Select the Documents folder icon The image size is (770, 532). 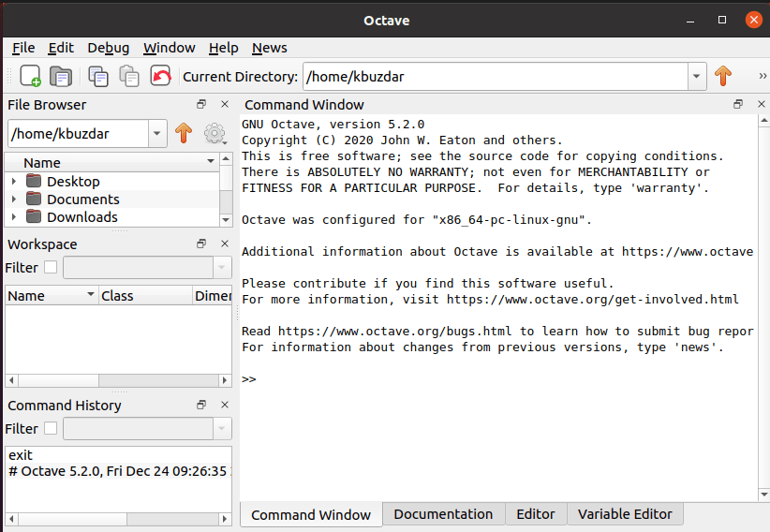click(34, 199)
